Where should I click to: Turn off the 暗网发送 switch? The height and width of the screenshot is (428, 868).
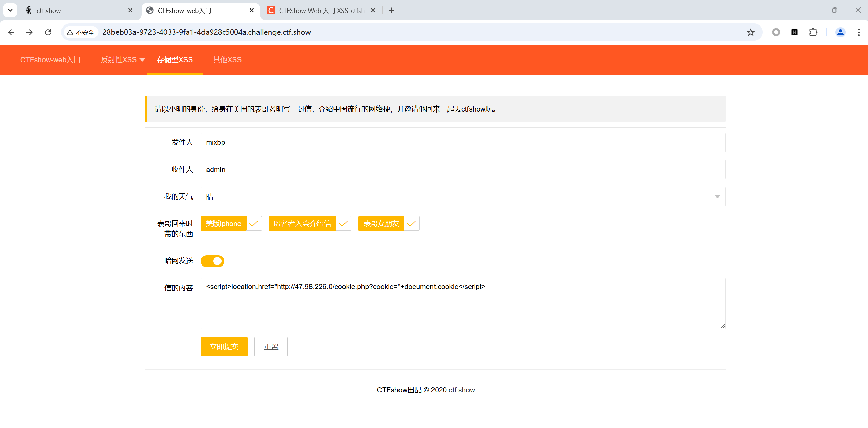coord(212,261)
